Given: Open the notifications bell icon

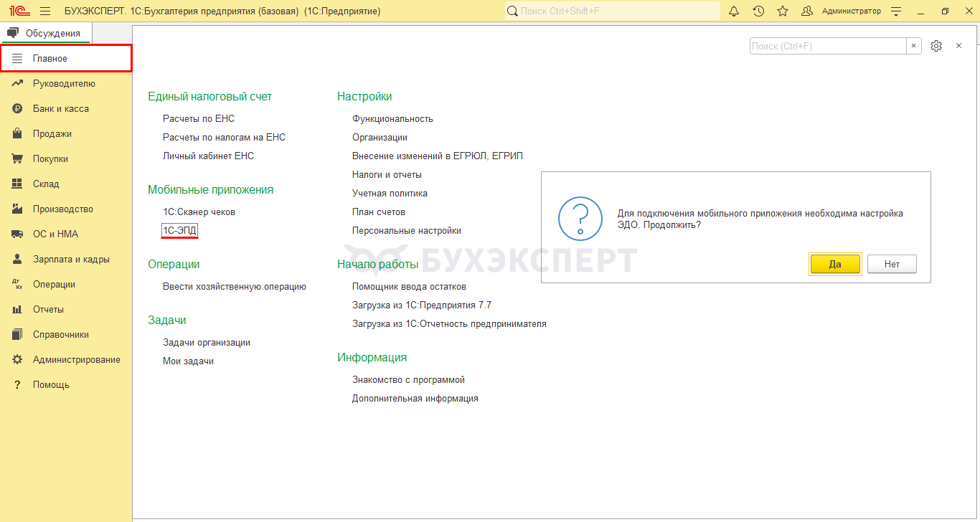Looking at the screenshot, I should point(734,11).
